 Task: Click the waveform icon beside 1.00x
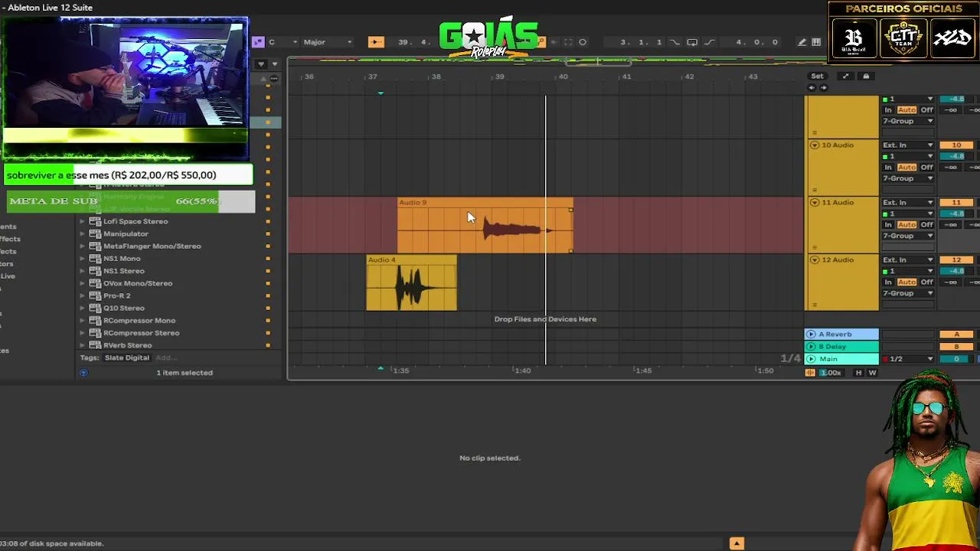pyautogui.click(x=810, y=373)
